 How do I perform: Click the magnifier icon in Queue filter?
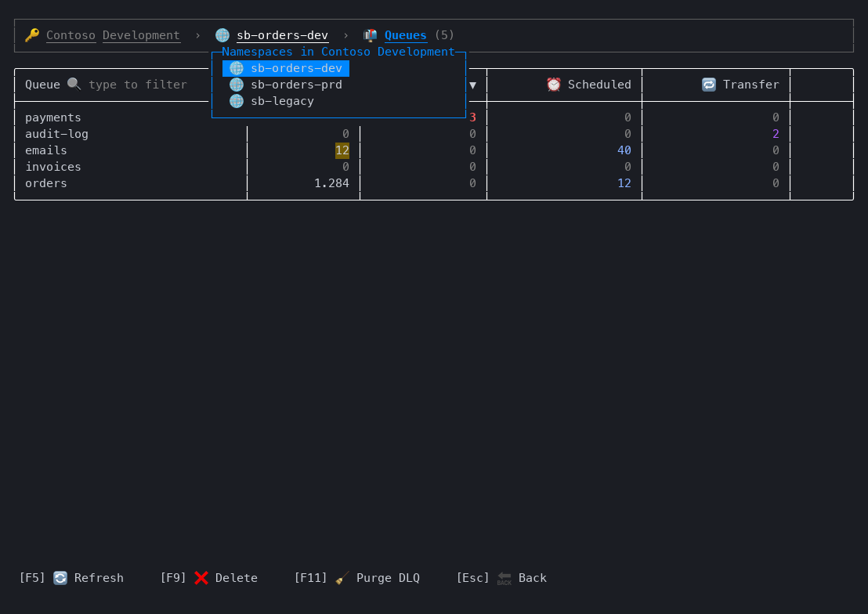tap(74, 84)
